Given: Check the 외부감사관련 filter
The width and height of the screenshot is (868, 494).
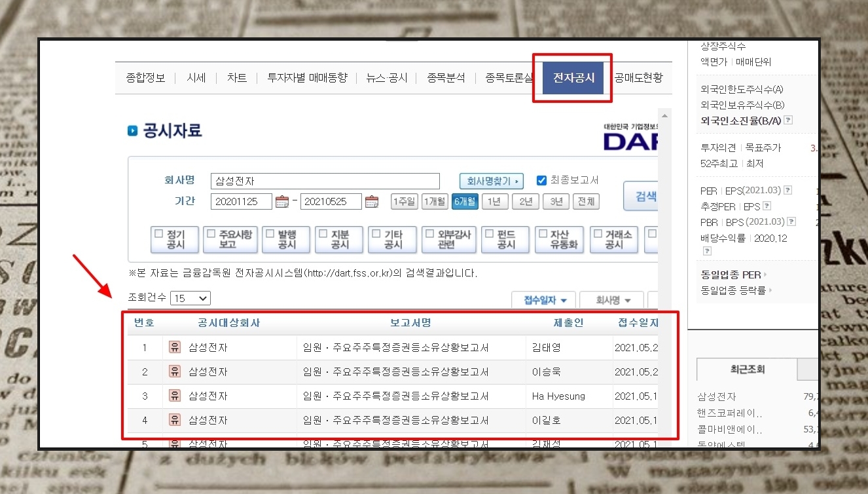Looking at the screenshot, I should tap(429, 233).
